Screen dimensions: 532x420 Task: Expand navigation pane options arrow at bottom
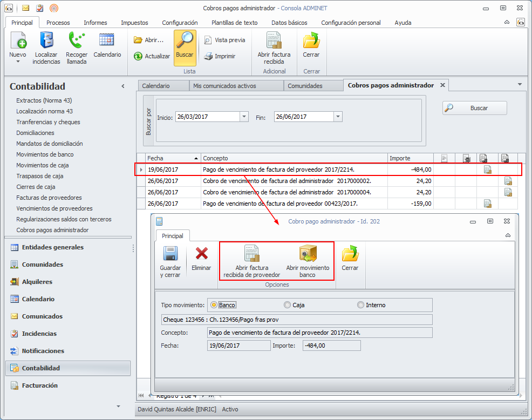[x=118, y=406]
